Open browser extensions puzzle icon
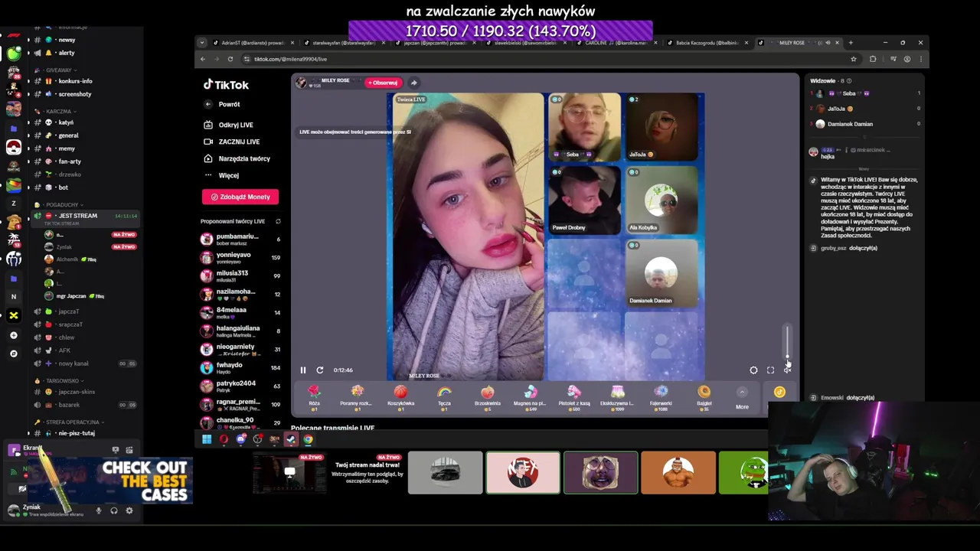Viewport: 980px width, 551px height. tap(873, 59)
